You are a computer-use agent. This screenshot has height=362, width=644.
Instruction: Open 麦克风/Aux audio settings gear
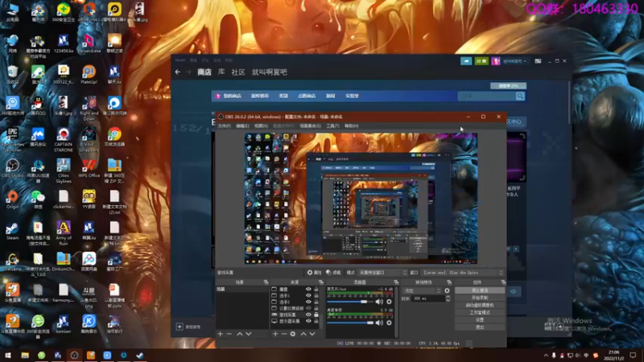pos(389,302)
